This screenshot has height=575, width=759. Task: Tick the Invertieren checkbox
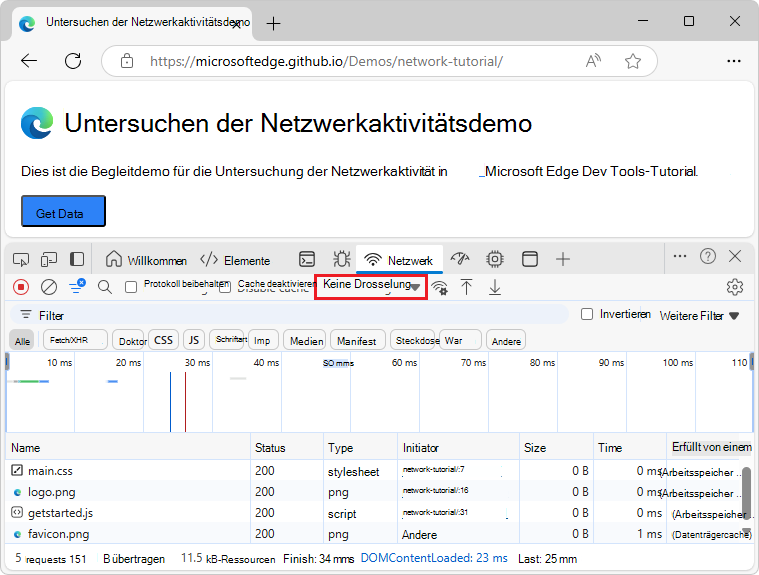click(587, 314)
